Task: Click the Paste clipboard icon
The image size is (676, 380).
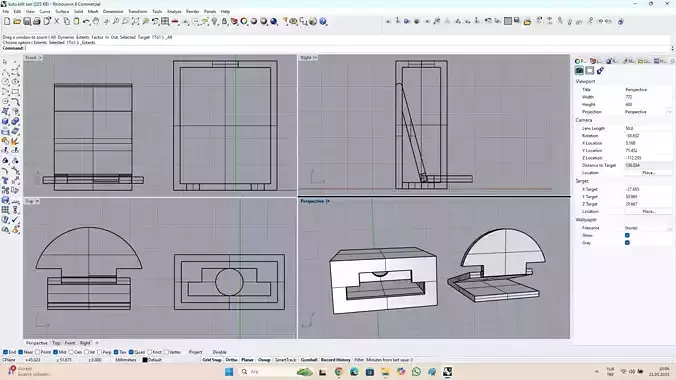Action: point(76,21)
